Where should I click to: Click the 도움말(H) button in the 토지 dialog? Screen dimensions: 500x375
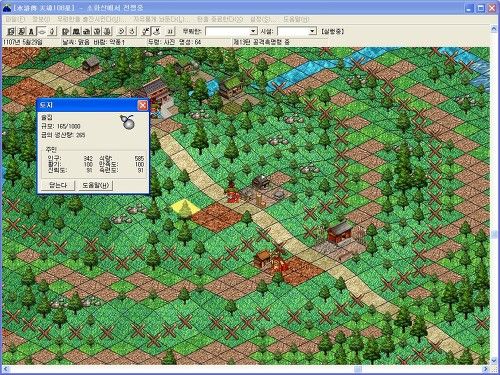96,185
